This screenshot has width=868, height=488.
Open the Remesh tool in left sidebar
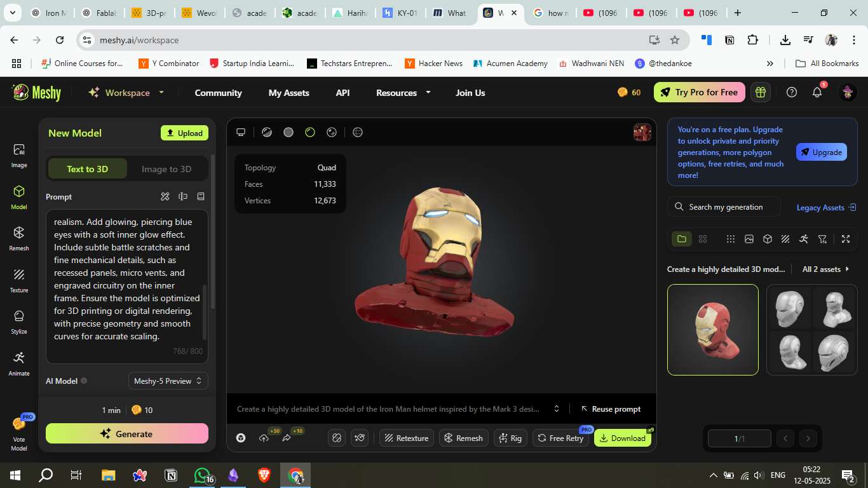point(19,239)
